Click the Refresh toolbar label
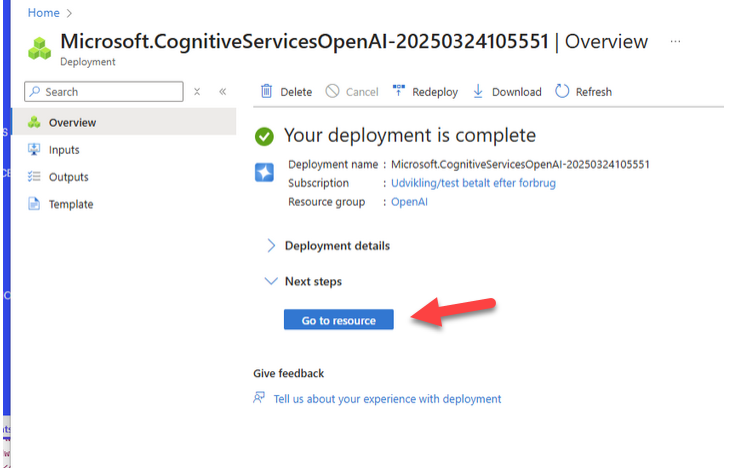The image size is (730, 468). tap(594, 92)
